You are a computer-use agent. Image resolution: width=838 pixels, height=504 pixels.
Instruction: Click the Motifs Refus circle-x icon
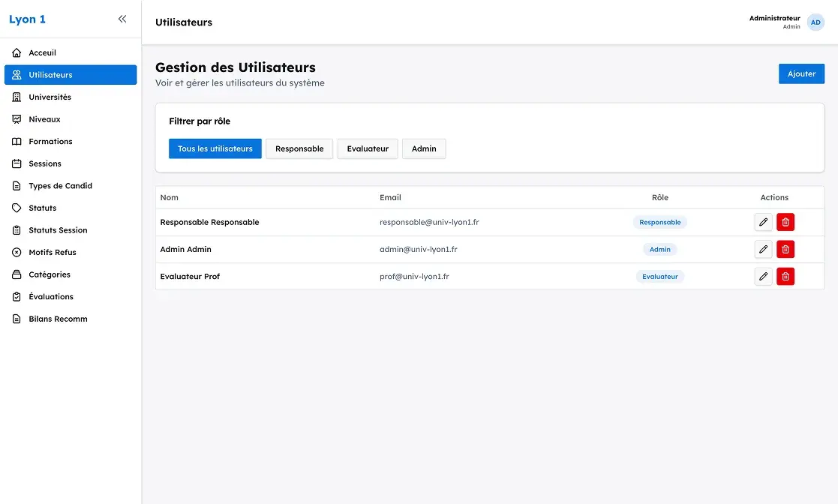17,252
